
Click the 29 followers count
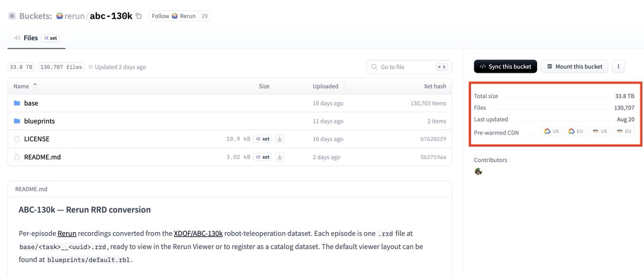coord(204,16)
